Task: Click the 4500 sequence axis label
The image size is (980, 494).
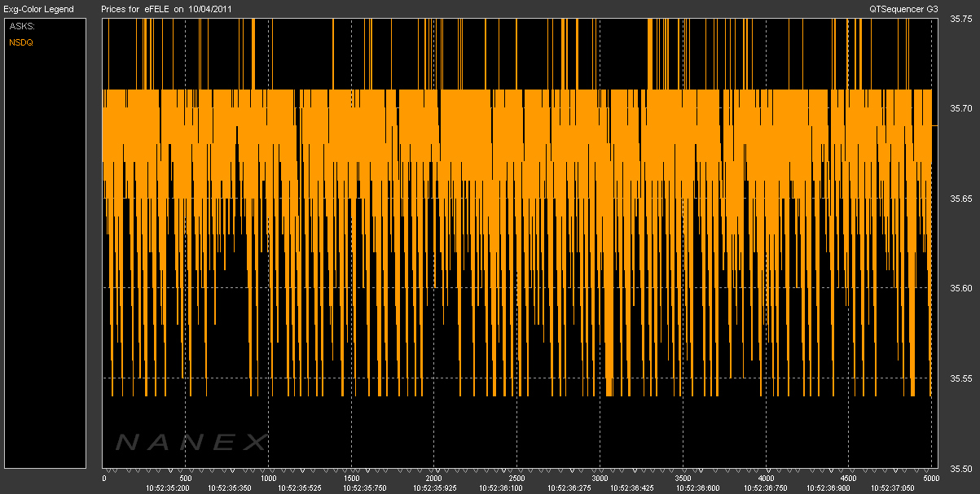Action: (848, 479)
